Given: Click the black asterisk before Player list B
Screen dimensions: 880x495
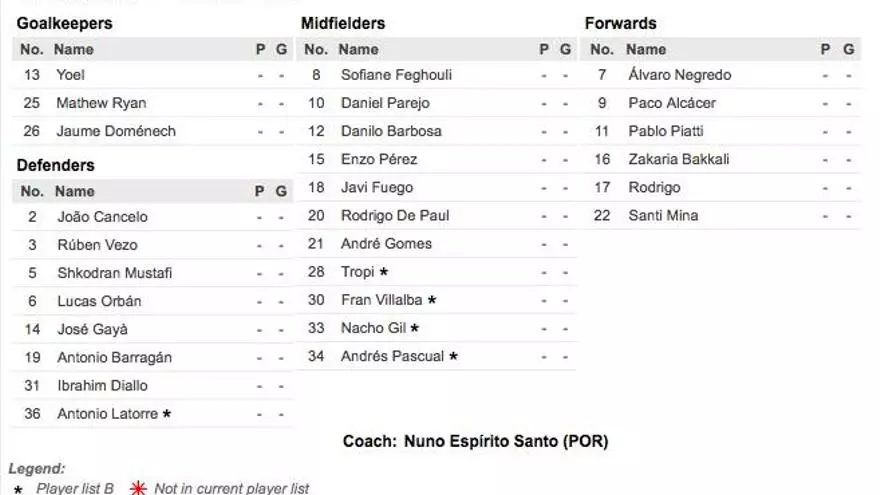Looking at the screenshot, I should click(x=18, y=490).
